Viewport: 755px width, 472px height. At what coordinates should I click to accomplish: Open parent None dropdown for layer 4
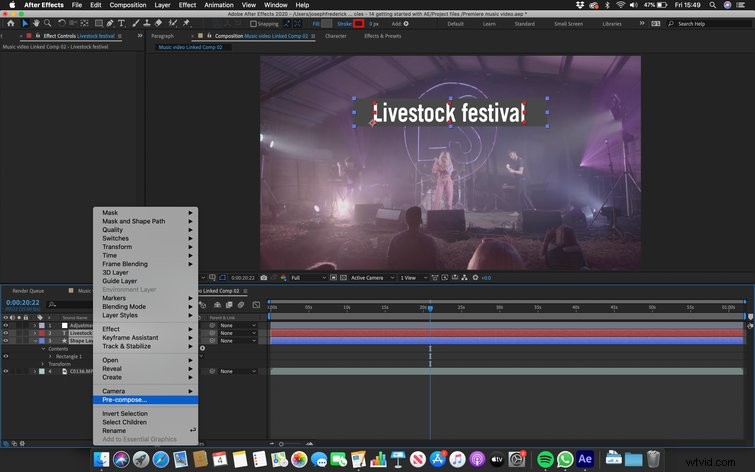coord(238,371)
